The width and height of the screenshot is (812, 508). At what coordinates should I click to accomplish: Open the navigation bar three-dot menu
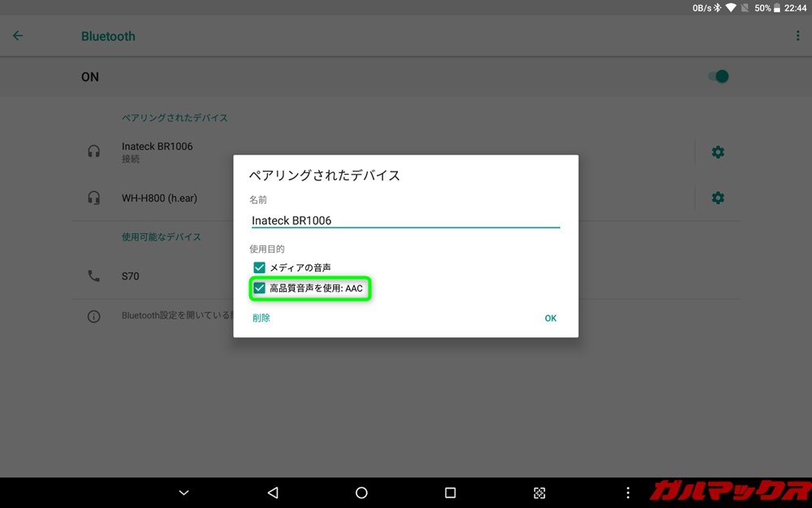tap(627, 493)
